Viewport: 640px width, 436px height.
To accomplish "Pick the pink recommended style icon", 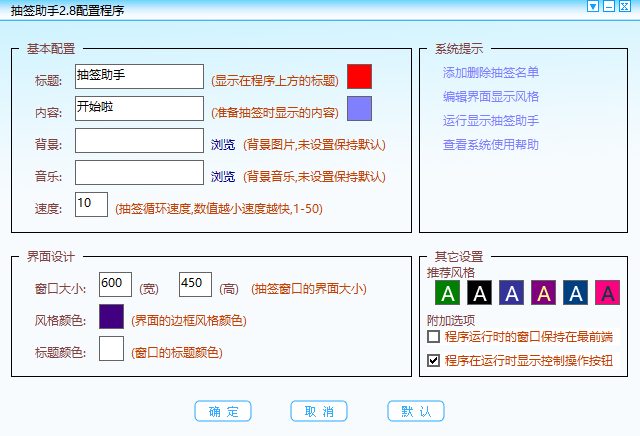I will coord(606,293).
